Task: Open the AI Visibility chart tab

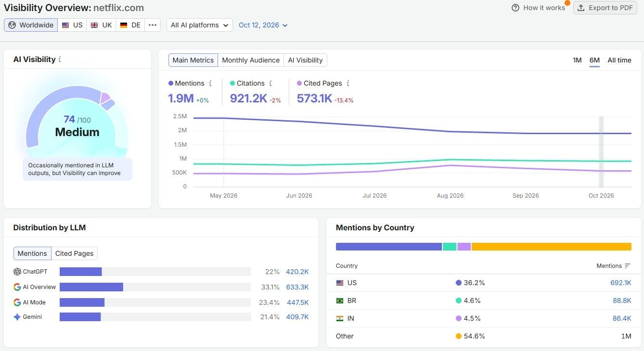Action: coord(306,60)
